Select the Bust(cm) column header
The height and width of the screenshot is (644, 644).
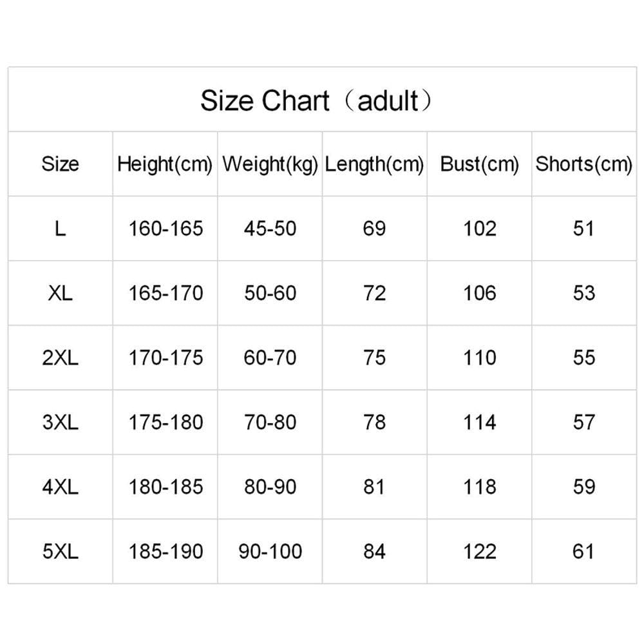pos(479,164)
